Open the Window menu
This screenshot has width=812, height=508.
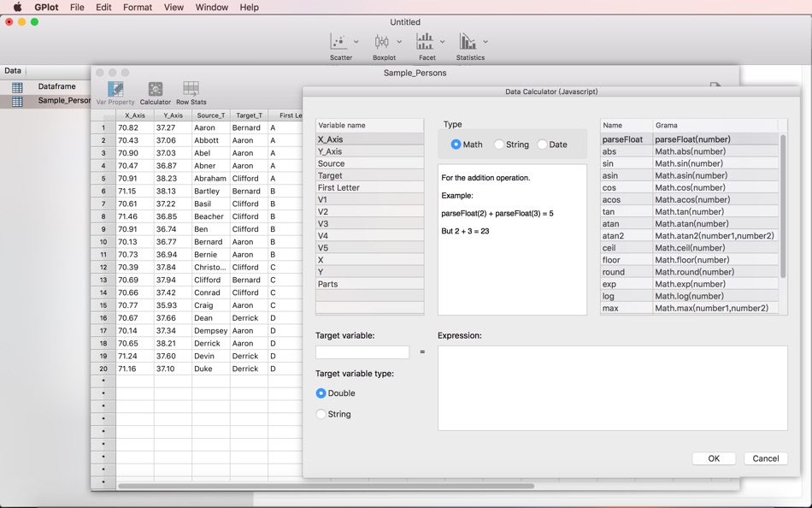(211, 7)
